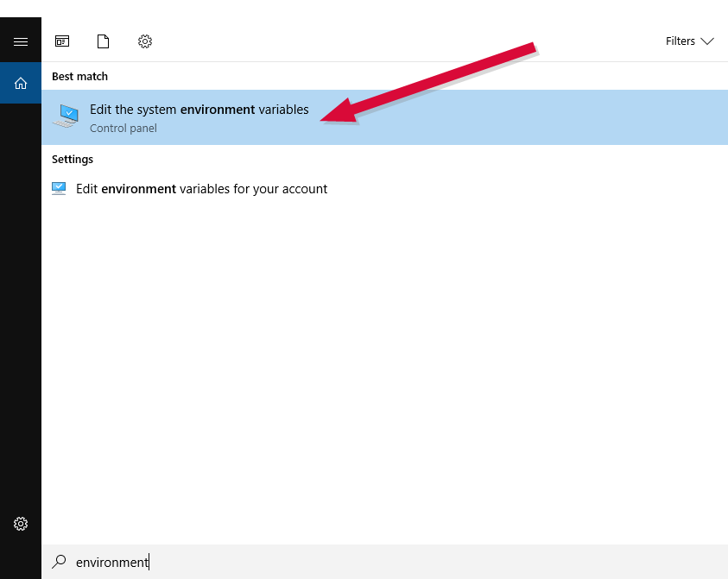Click the "Settings" section header
This screenshot has height=579, width=728.
tap(73, 160)
